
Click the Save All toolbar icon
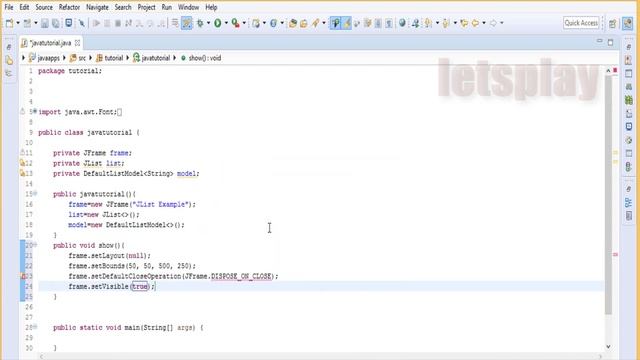(56, 23)
